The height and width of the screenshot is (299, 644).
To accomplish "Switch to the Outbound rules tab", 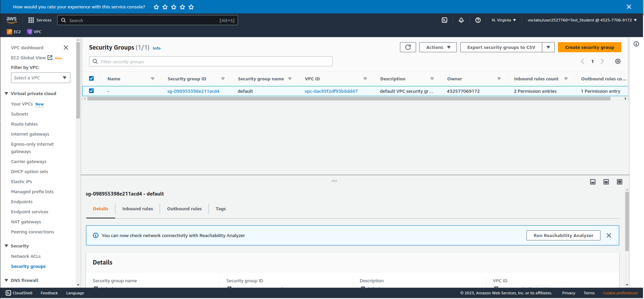I will [184, 209].
